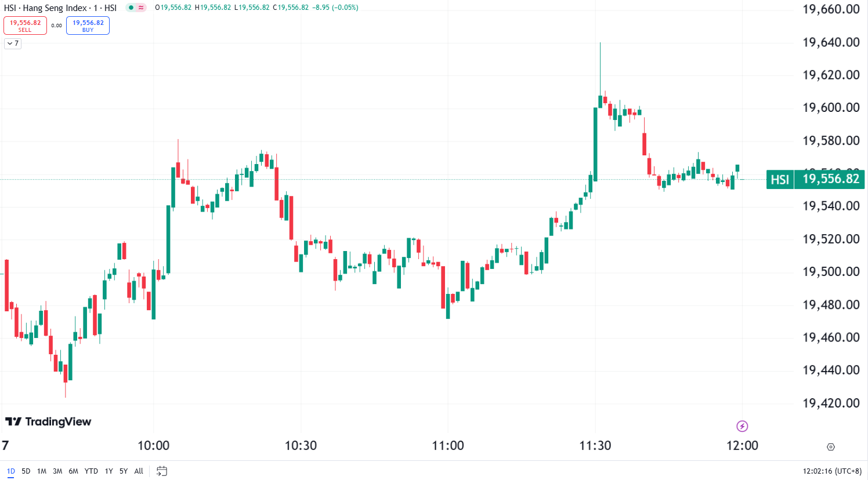Click the current price 19,556.82 axis label
The image size is (868, 480).
point(830,179)
